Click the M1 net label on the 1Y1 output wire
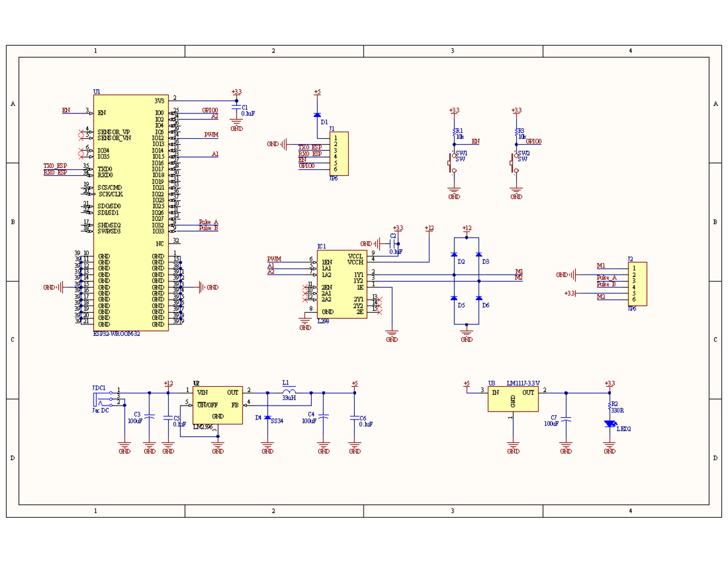 (x=519, y=272)
